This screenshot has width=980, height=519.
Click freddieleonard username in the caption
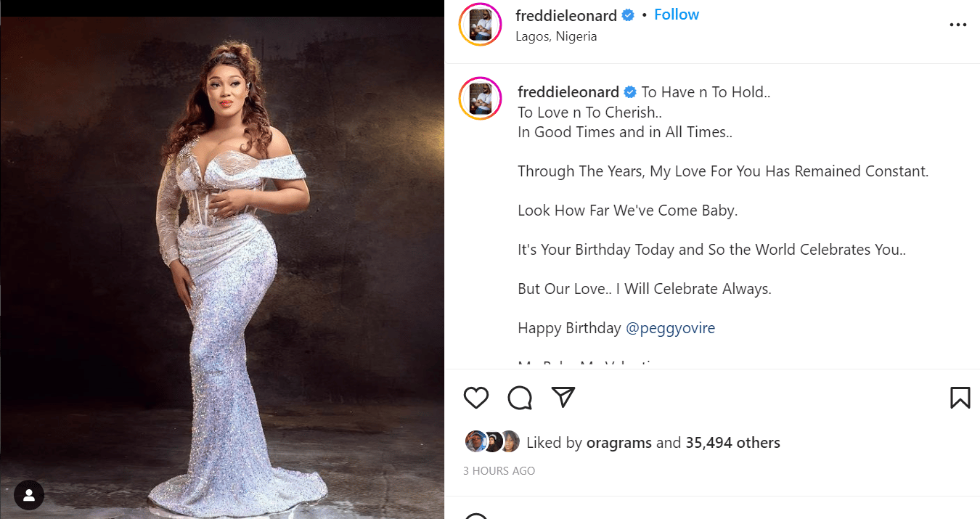pyautogui.click(x=568, y=92)
